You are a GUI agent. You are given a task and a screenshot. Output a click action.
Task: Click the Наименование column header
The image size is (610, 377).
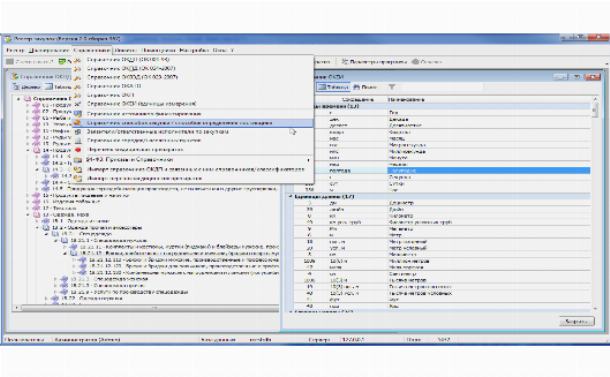406,100
